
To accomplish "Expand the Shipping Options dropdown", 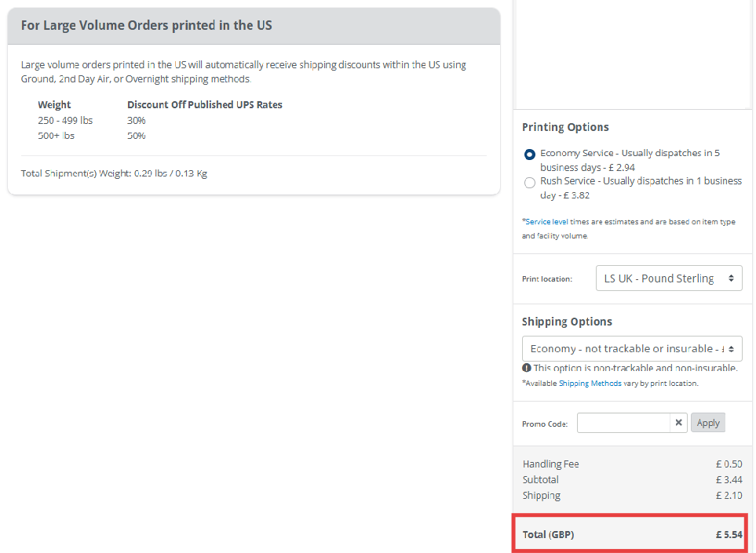I will (x=632, y=349).
